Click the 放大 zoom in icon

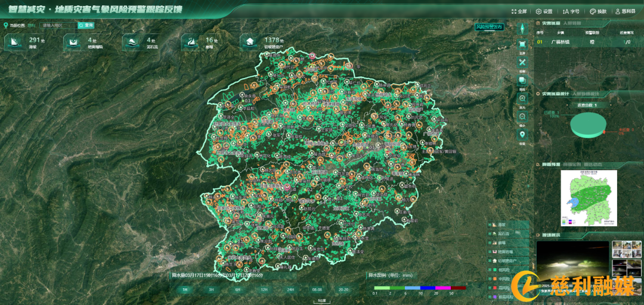pyautogui.click(x=523, y=98)
